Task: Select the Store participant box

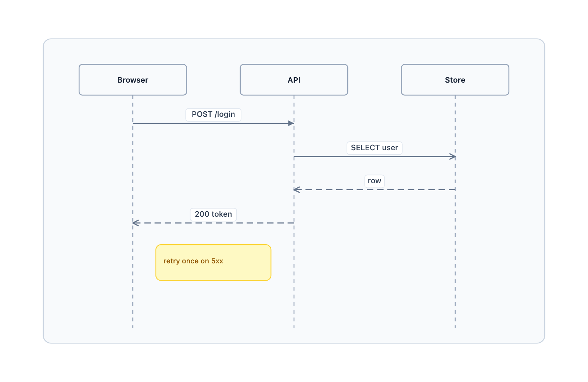Action: tap(455, 80)
